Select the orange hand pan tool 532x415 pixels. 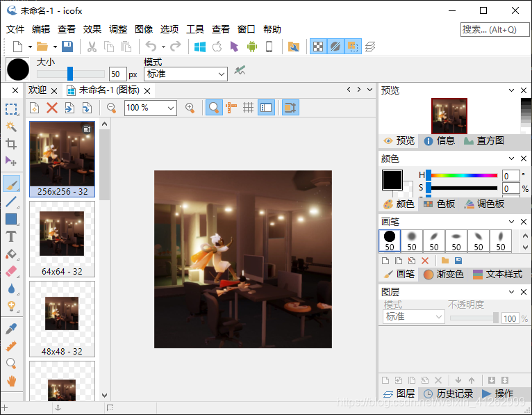click(11, 381)
